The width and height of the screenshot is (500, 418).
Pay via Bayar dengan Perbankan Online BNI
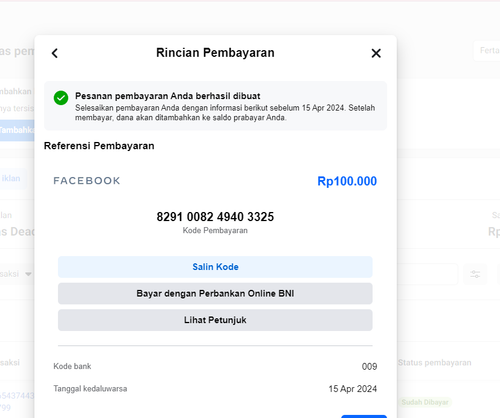215,294
